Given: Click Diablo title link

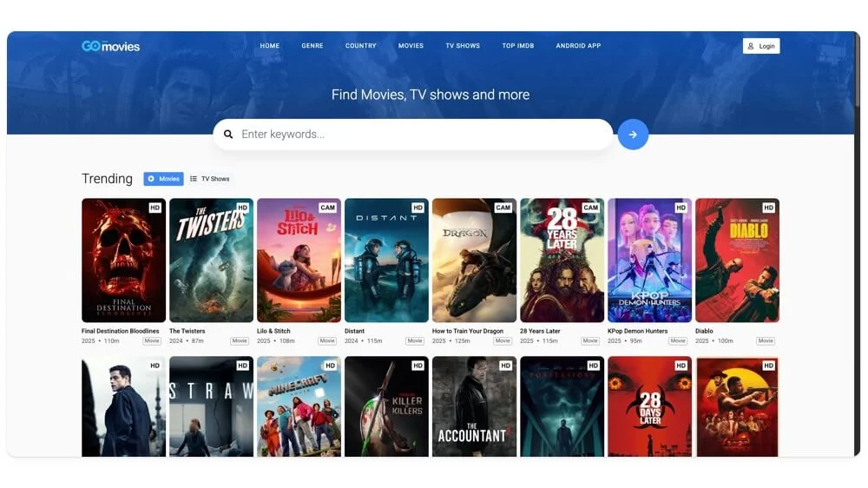Looking at the screenshot, I should coord(704,331).
